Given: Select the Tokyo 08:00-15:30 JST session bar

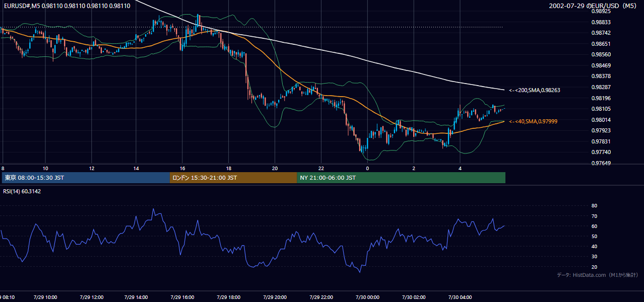Looking at the screenshot, I should pos(86,178).
